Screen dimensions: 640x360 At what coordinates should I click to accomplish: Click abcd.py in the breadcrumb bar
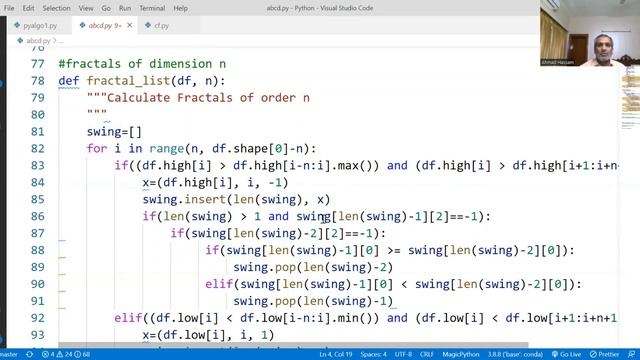point(38,41)
